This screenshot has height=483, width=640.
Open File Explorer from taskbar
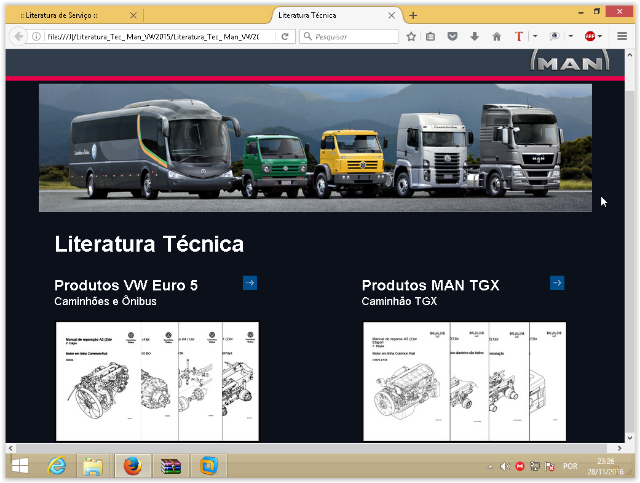(x=93, y=465)
